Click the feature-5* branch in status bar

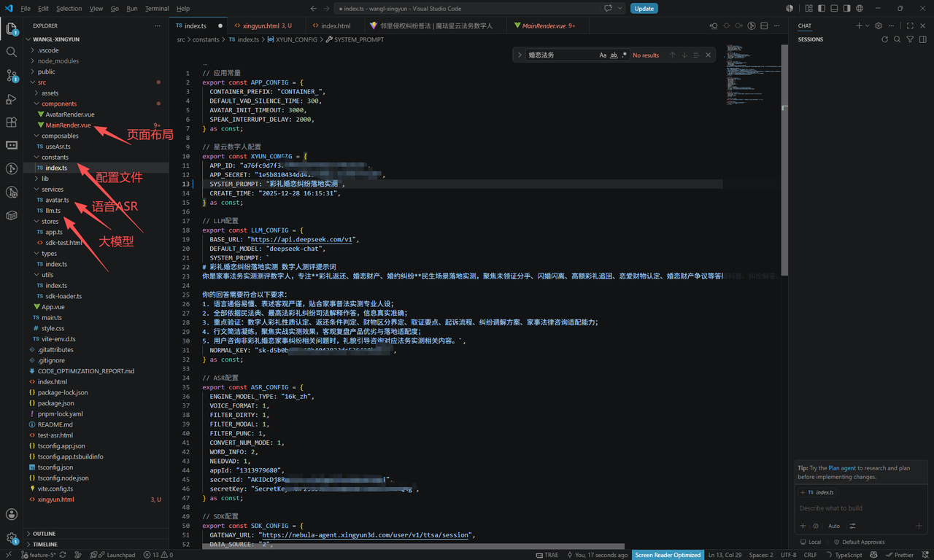click(x=38, y=555)
